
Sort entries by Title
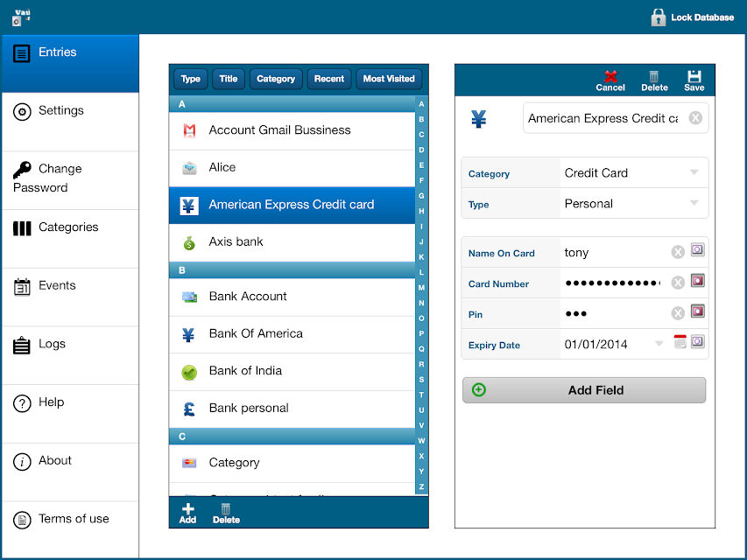point(229,79)
